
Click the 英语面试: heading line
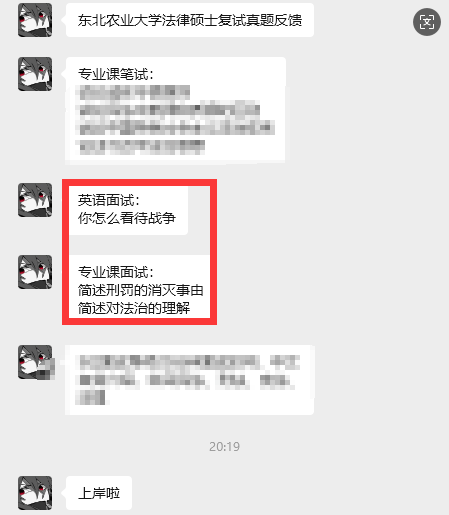[x=109, y=200]
